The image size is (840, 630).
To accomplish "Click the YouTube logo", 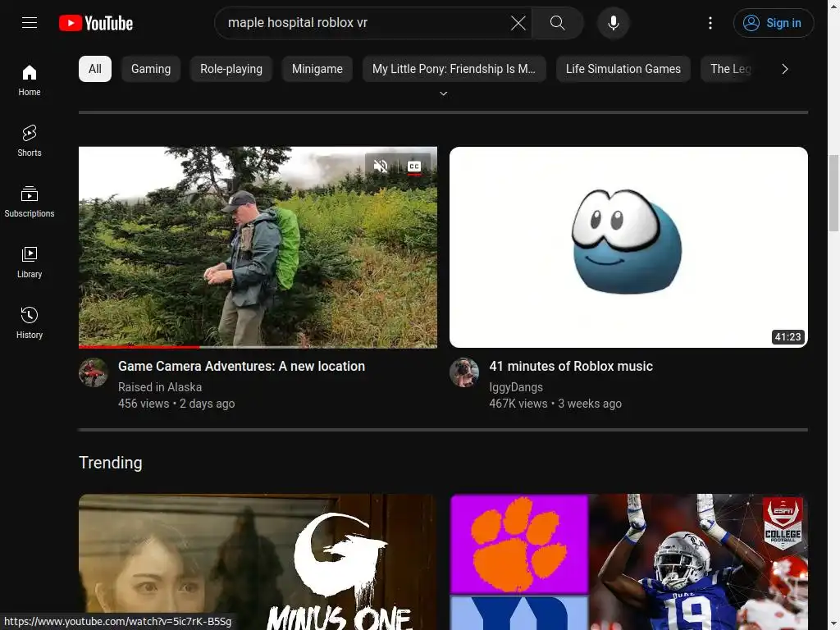I will coord(96,23).
